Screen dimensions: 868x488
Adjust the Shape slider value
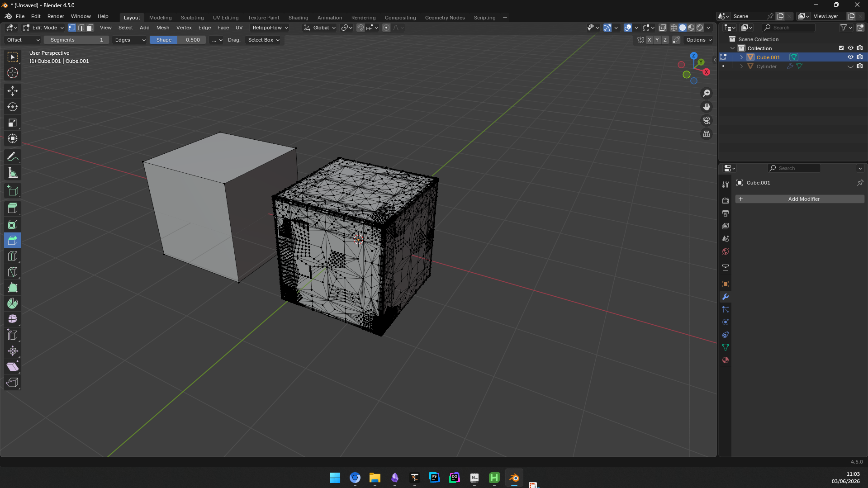pos(178,40)
